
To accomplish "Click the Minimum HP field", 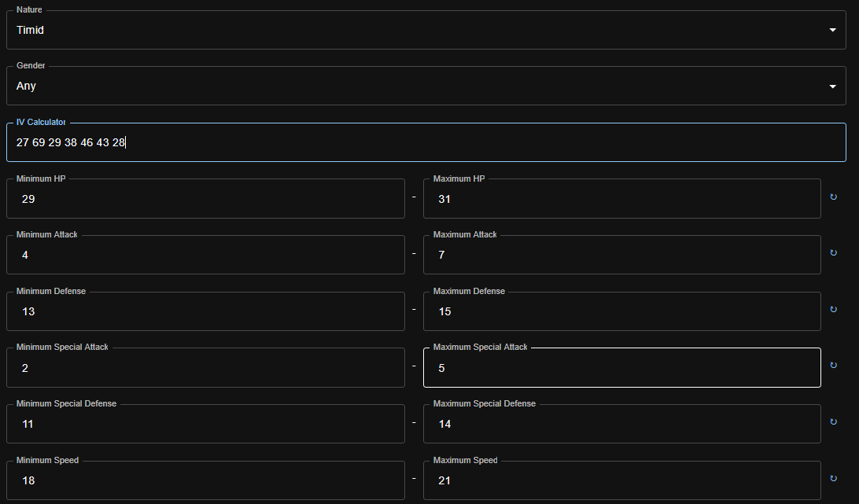I will point(205,199).
